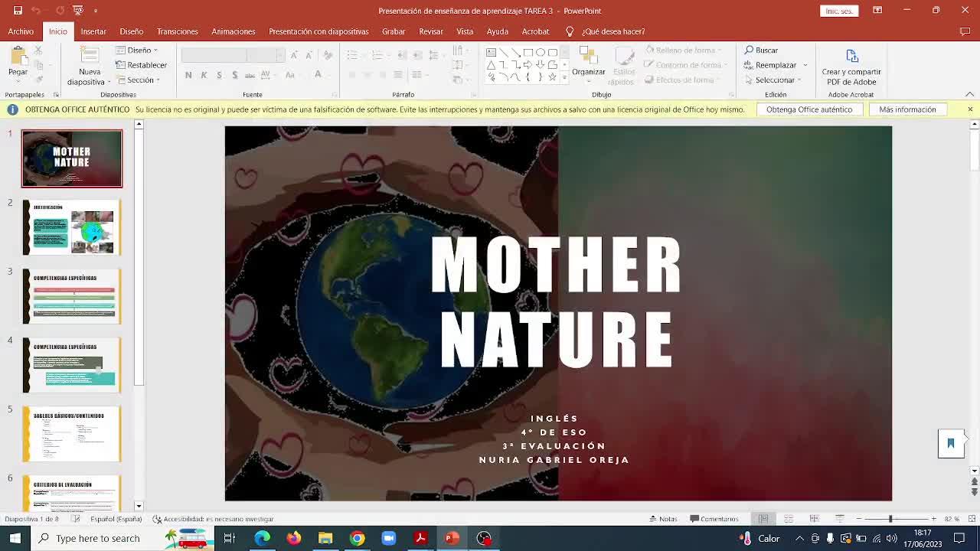Screen dimensions: 980x551
Task: Click Nueva diapositiva icon
Action: coord(90,57)
